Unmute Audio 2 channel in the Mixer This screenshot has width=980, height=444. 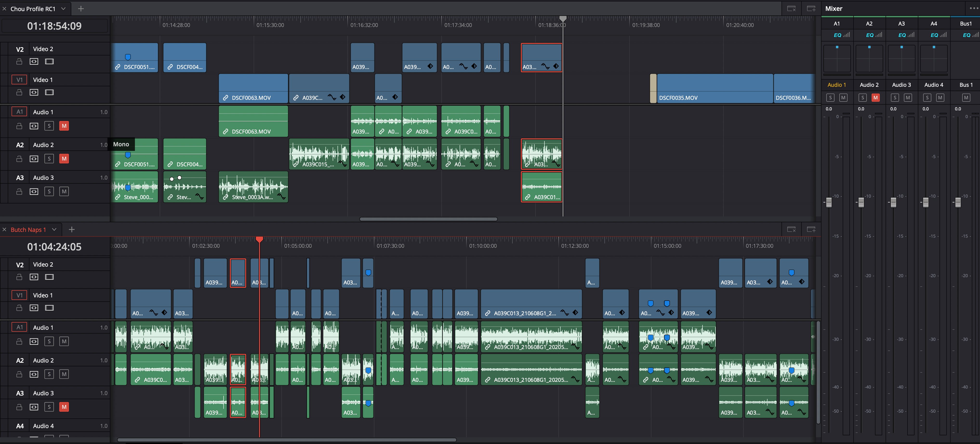[875, 97]
